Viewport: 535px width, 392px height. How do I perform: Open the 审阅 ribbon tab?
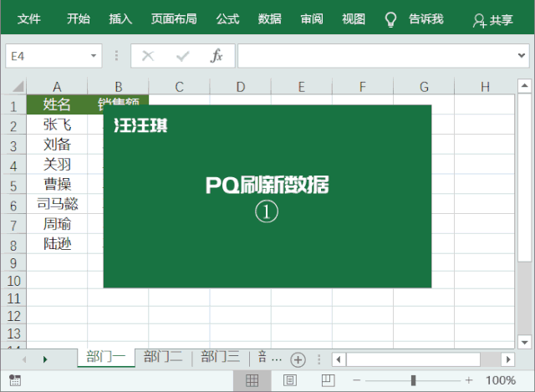(312, 18)
